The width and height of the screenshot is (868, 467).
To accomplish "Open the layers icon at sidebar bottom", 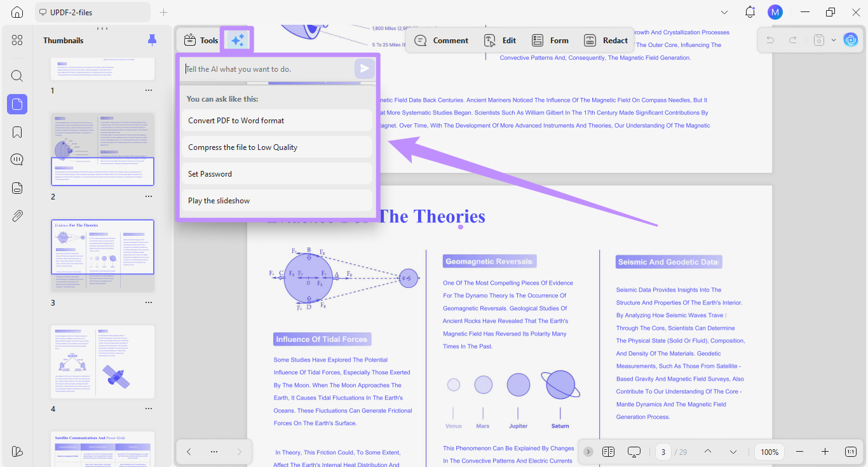I will coord(17,451).
